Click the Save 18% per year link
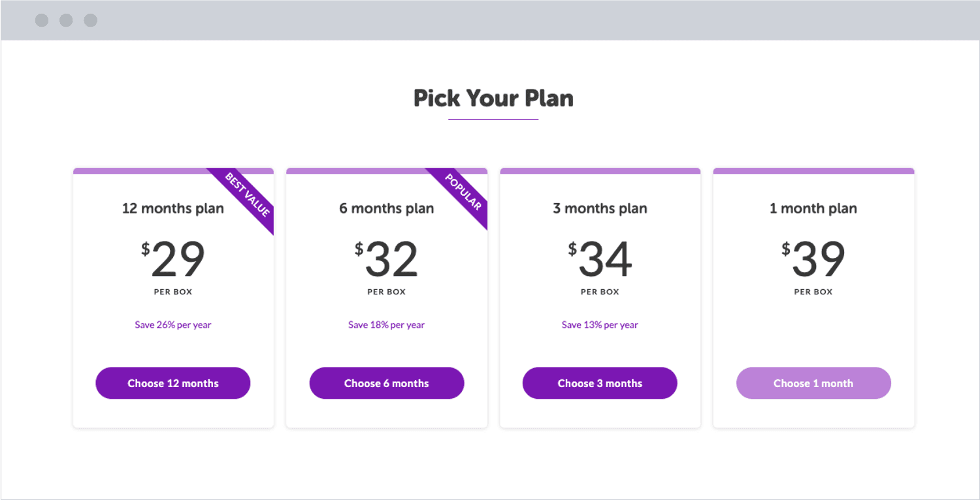Screen dimensions: 980x500 [x=386, y=324]
